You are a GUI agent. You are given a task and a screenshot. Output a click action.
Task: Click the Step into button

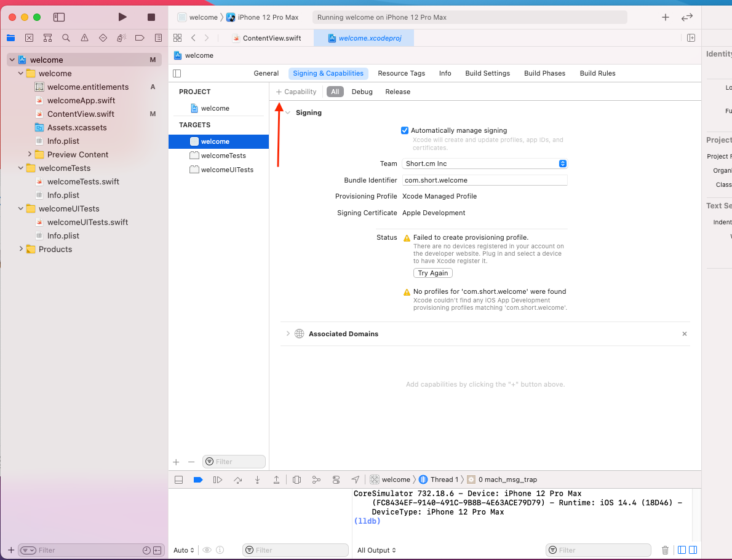pos(257,479)
